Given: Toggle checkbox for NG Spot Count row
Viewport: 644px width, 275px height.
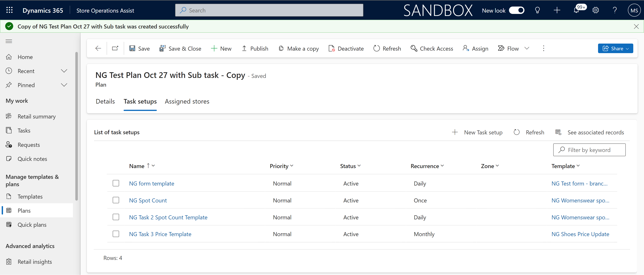Looking at the screenshot, I should (116, 200).
